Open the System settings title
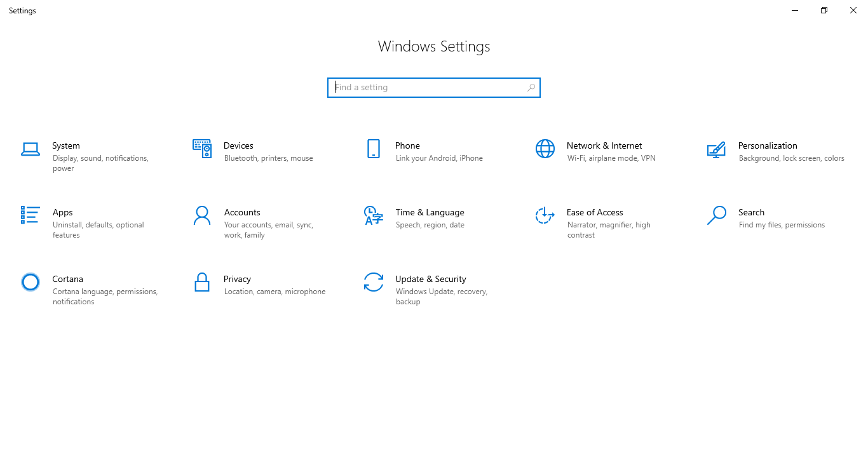868x458 pixels. click(66, 145)
